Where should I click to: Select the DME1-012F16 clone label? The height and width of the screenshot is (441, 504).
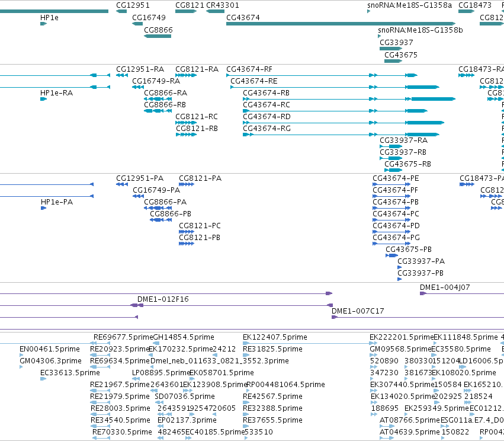point(163,299)
